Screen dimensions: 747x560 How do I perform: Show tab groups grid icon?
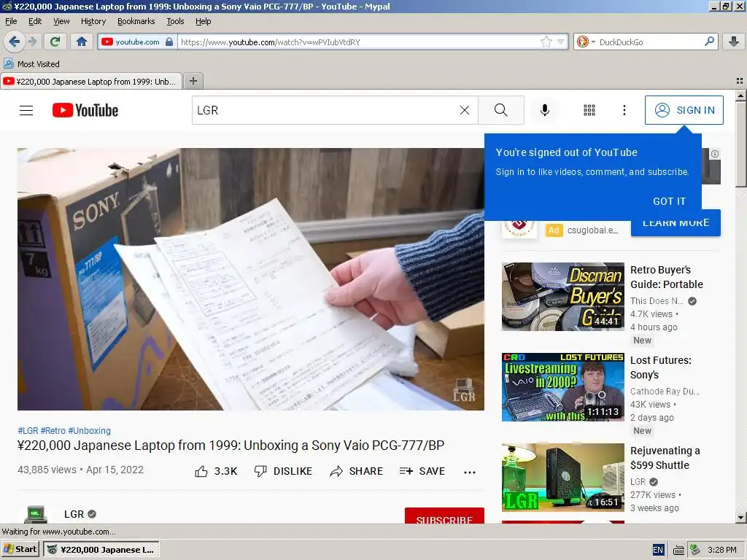740,81
